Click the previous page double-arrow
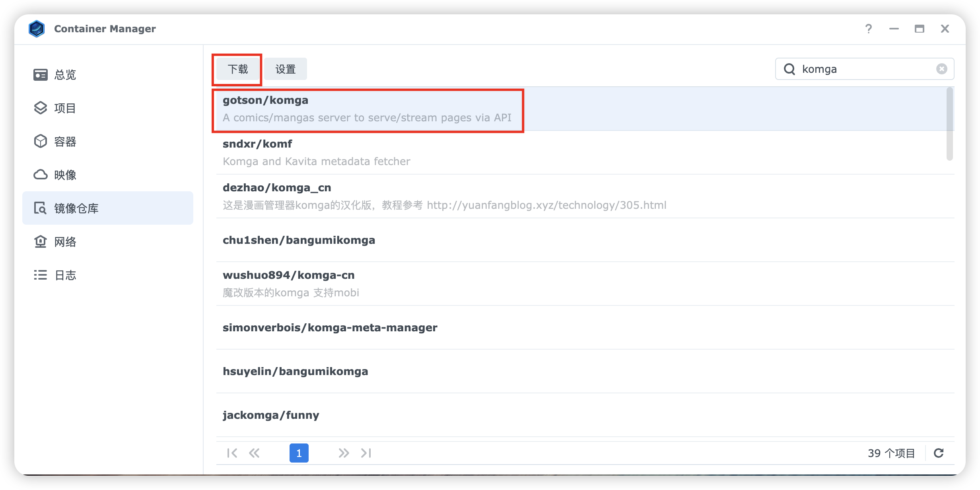Viewport: 980px width, 490px height. coord(254,453)
